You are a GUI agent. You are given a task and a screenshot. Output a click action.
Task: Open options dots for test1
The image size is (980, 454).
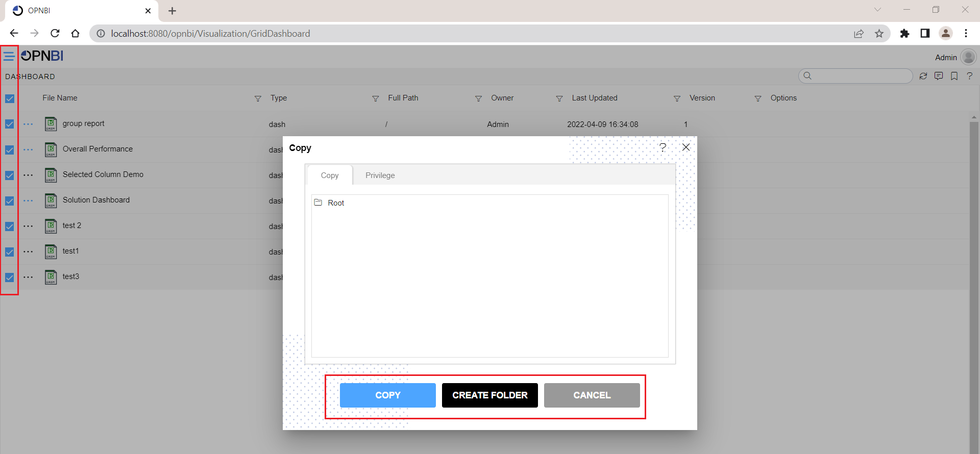[x=28, y=251]
